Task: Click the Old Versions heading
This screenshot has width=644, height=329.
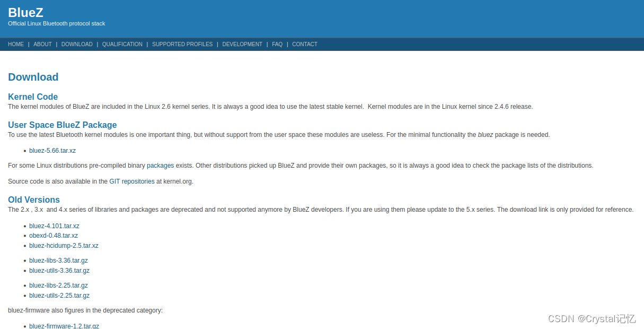Action: tap(34, 200)
